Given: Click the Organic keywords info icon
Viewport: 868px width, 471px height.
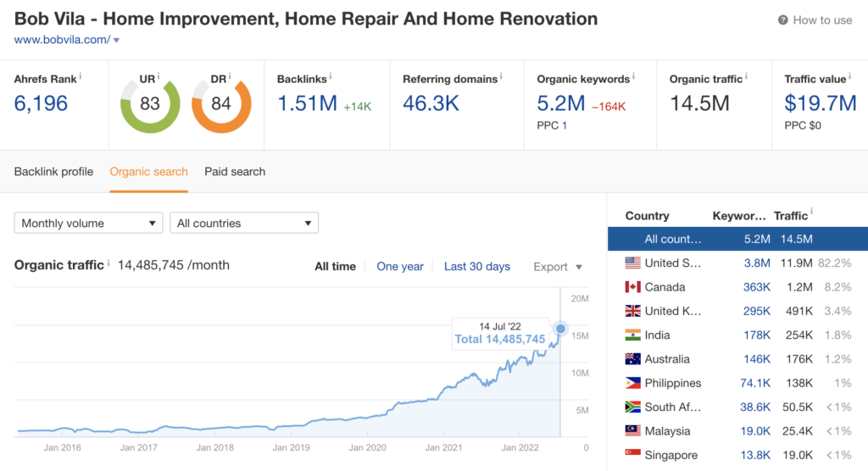Looking at the screenshot, I should pyautogui.click(x=633, y=76).
